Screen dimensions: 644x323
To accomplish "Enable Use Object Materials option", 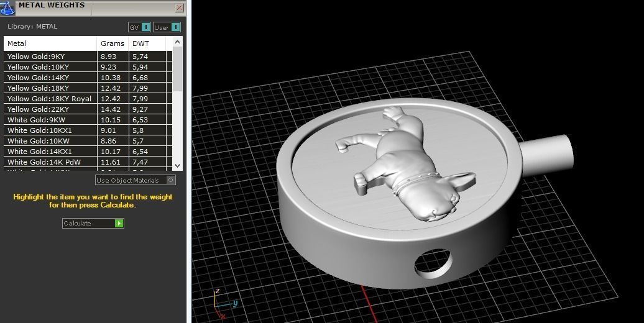I will click(136, 180).
